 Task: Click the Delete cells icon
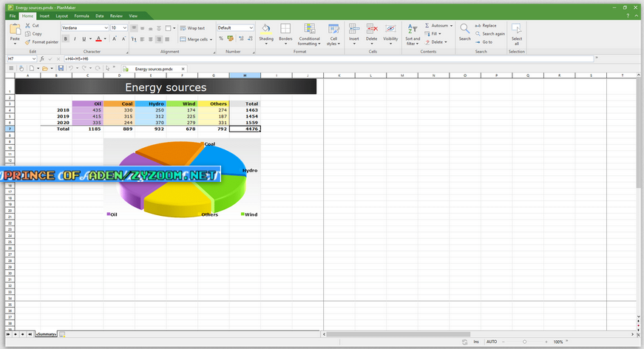pos(372,29)
